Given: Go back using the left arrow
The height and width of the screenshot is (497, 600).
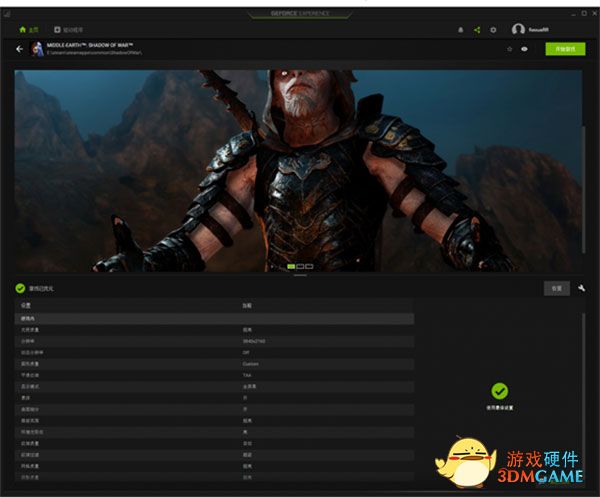Looking at the screenshot, I should tap(20, 49).
